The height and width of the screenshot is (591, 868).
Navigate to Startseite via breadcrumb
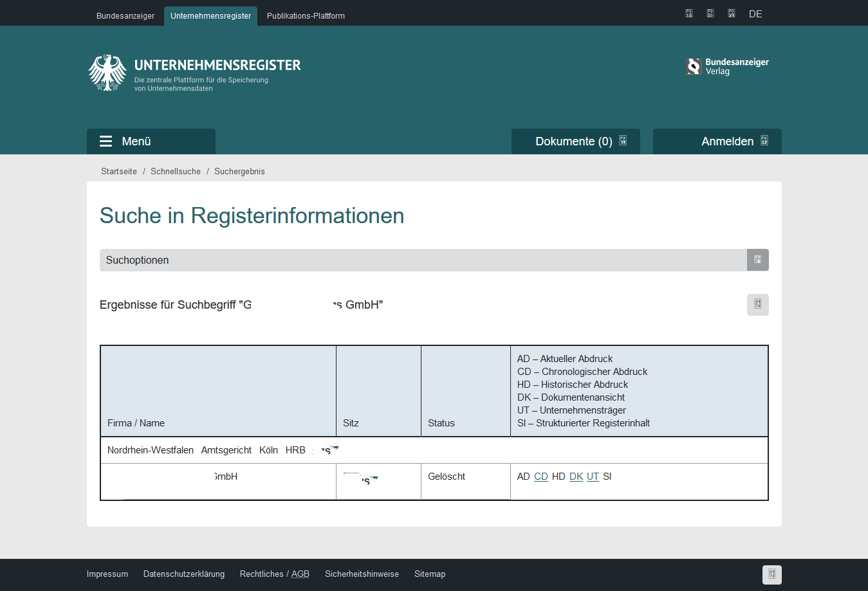point(118,171)
